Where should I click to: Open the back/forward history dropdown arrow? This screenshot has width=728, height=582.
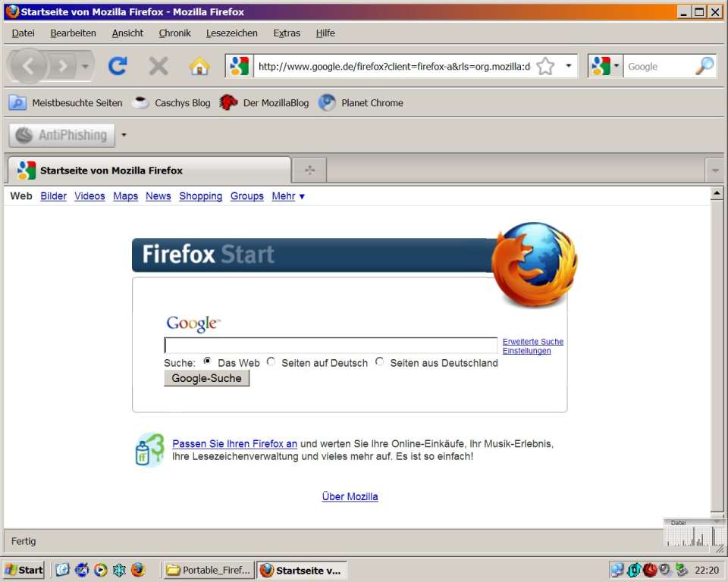click(85, 67)
